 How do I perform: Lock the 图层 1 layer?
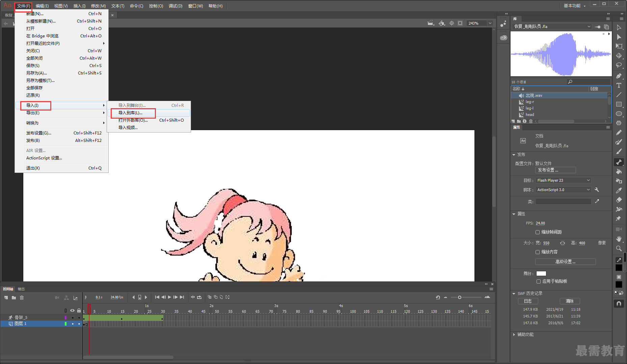[79, 324]
